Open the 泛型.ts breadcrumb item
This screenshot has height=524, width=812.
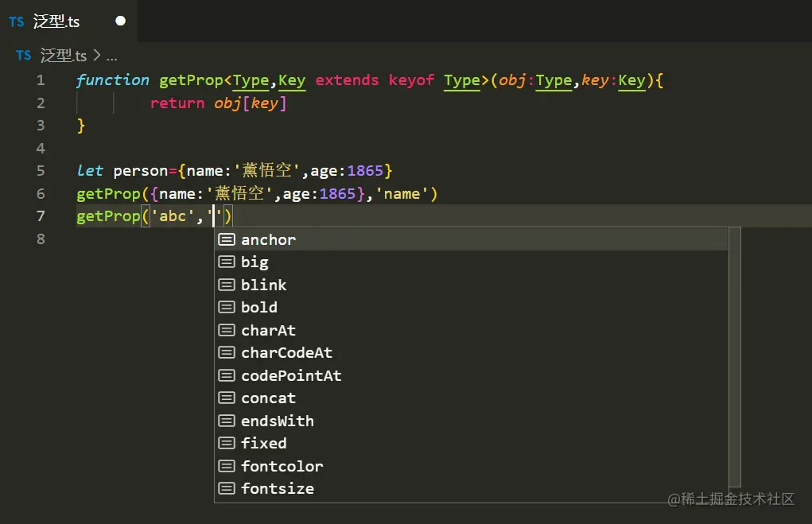tap(63, 56)
